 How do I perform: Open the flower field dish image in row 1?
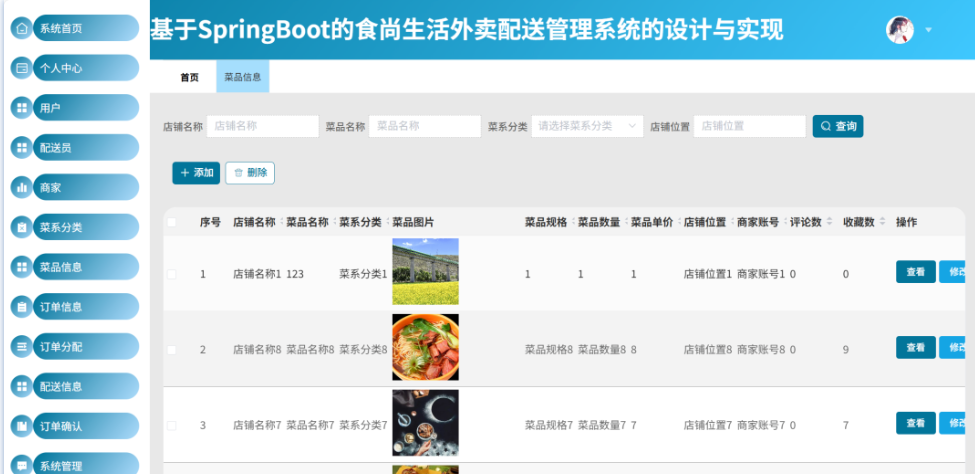(425, 271)
